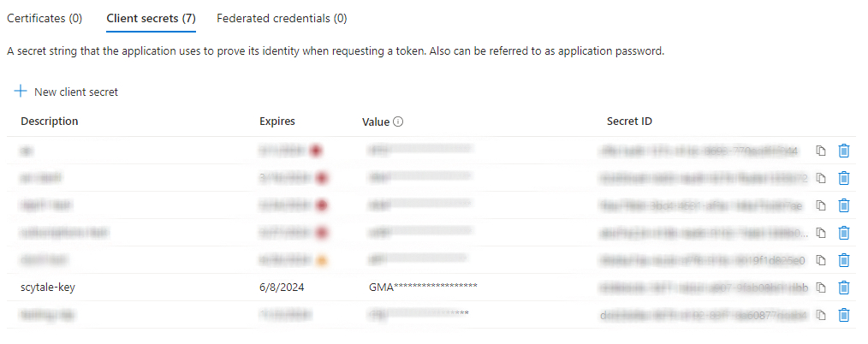868x344 pixels.
Task: Select the scytale-key description cell
Action: (50, 288)
